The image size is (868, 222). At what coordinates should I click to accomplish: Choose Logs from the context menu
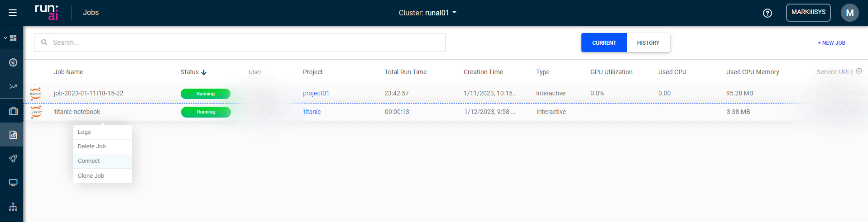click(x=103, y=132)
